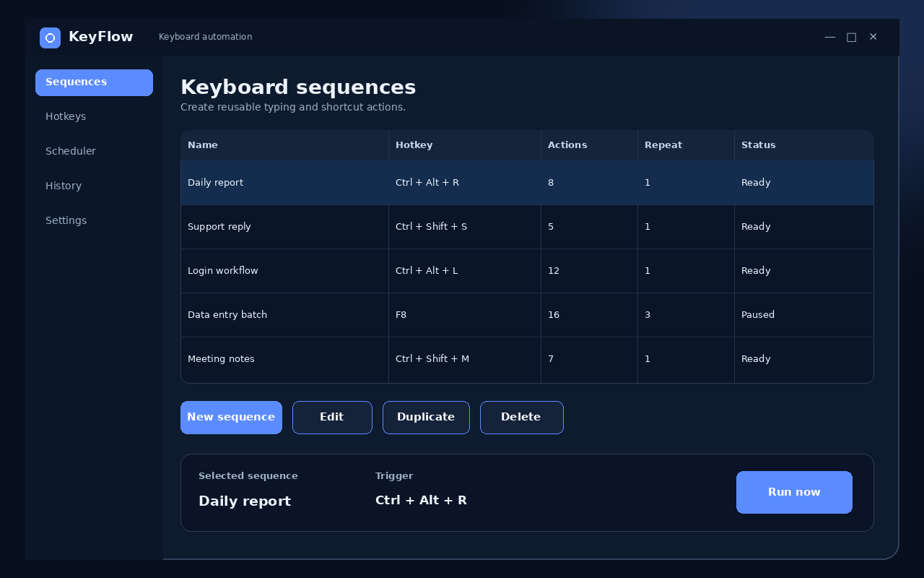
Task: Select the Daily report table row
Action: tap(527, 183)
